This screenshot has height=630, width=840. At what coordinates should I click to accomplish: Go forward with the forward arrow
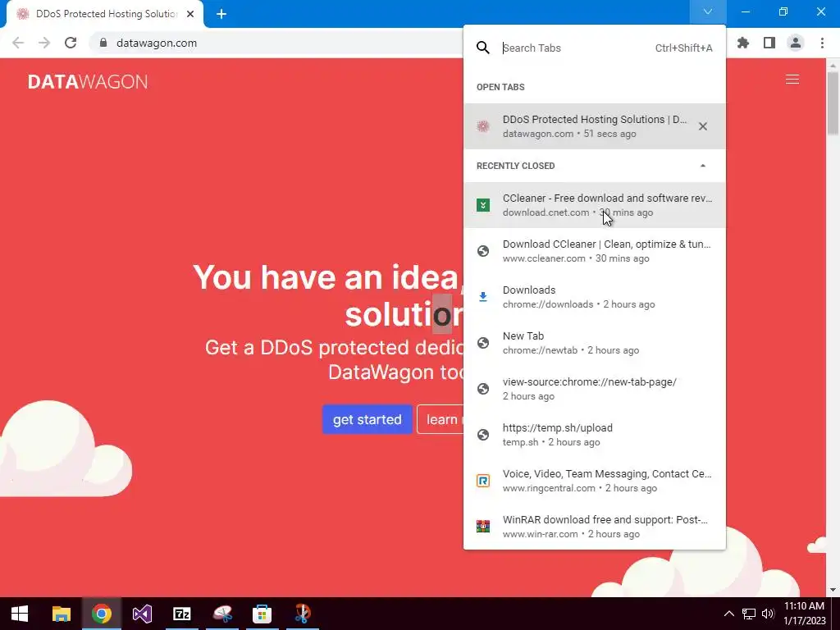click(x=44, y=43)
